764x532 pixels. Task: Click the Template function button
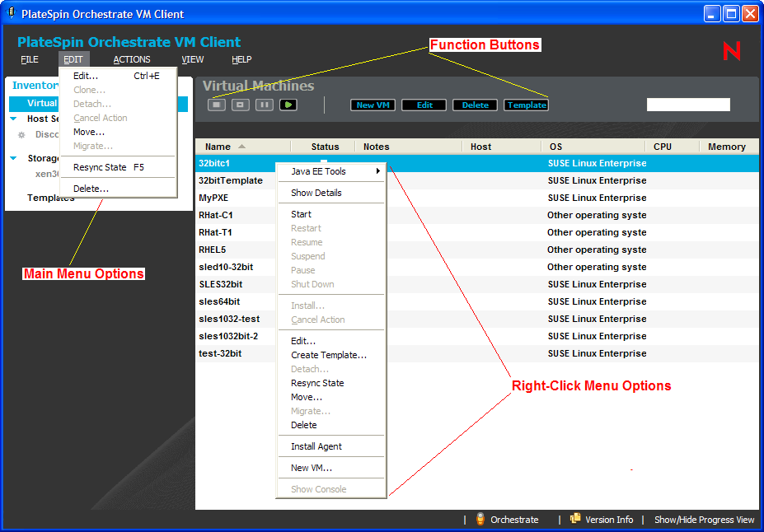tap(526, 105)
